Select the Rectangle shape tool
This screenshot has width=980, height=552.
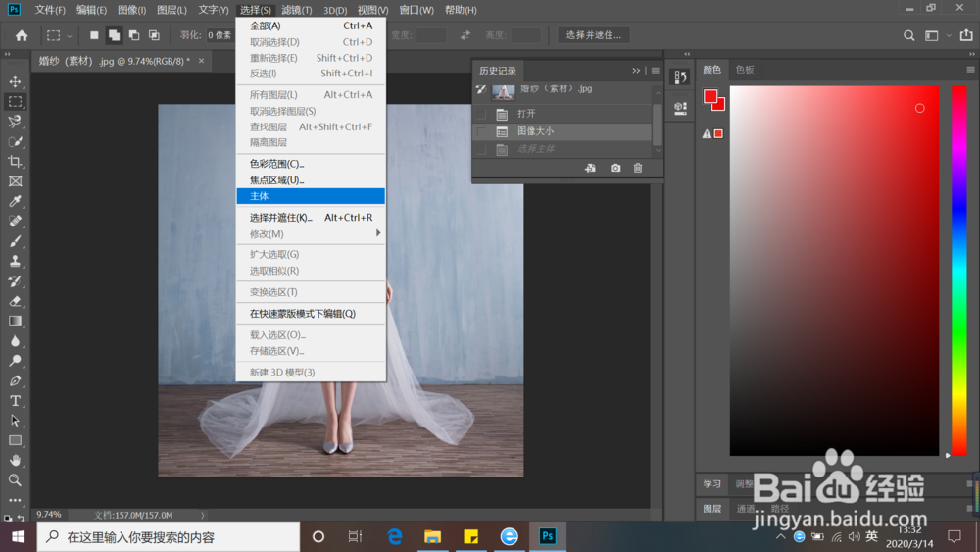point(15,441)
